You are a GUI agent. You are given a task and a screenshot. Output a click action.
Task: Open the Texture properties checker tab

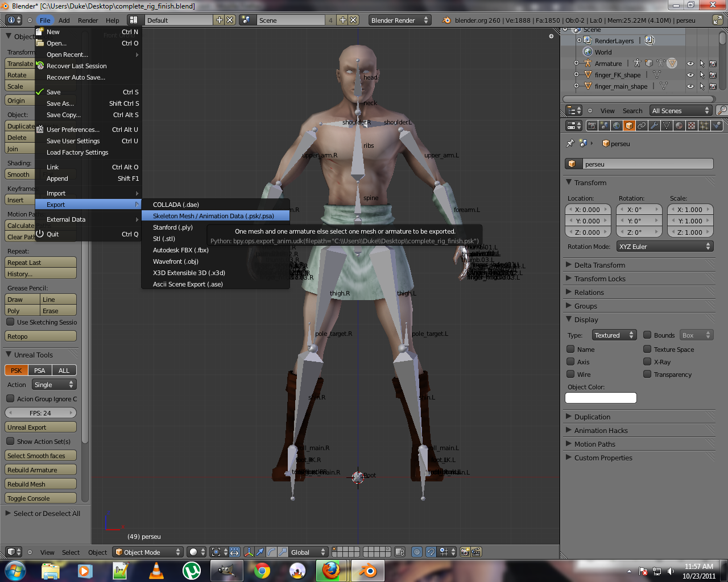(692, 126)
